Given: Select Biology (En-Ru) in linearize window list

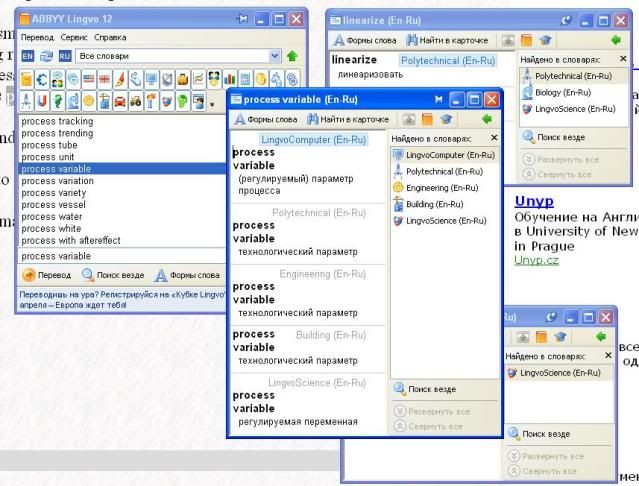Looking at the screenshot, I should 557,92.
